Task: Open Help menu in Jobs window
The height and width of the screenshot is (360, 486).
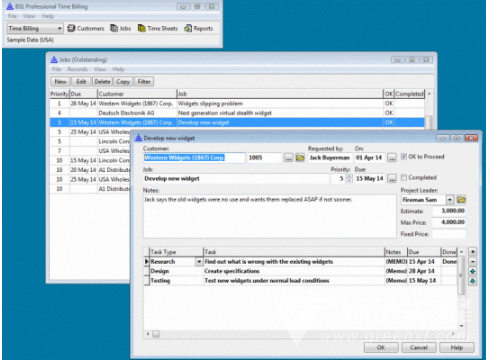Action: (118, 69)
